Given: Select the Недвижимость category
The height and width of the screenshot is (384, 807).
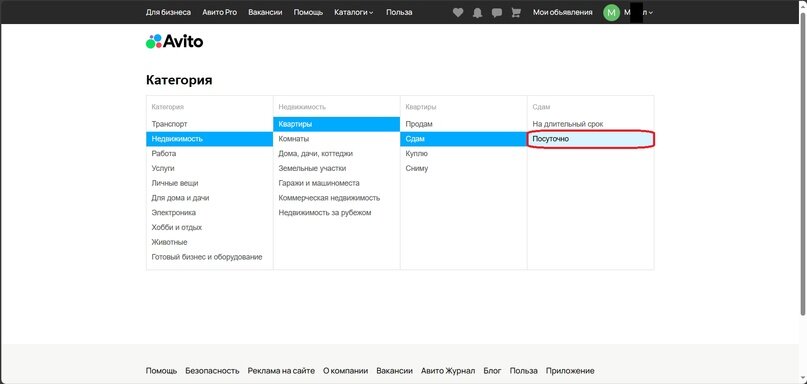Looking at the screenshot, I should 209,139.
